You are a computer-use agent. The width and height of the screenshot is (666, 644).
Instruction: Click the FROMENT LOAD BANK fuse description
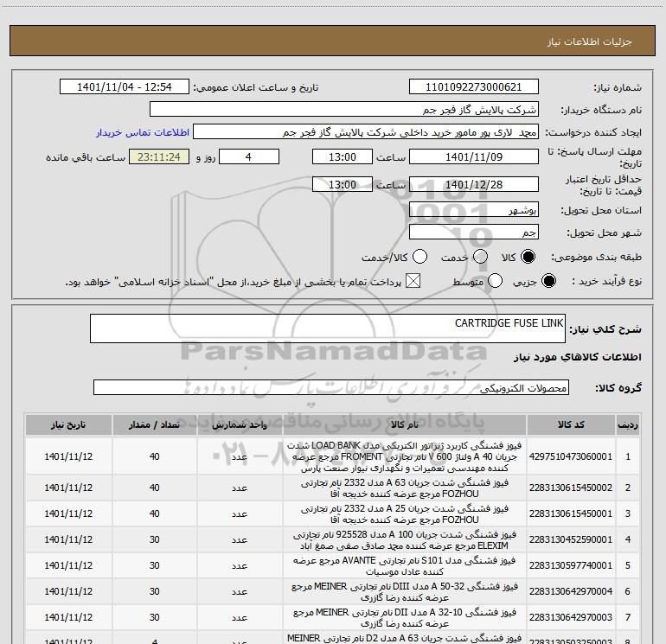(405, 456)
